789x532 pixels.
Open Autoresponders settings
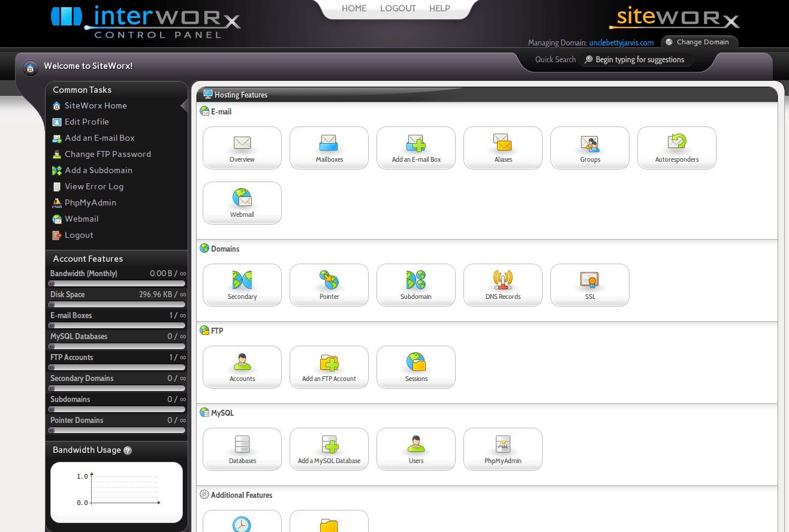677,148
